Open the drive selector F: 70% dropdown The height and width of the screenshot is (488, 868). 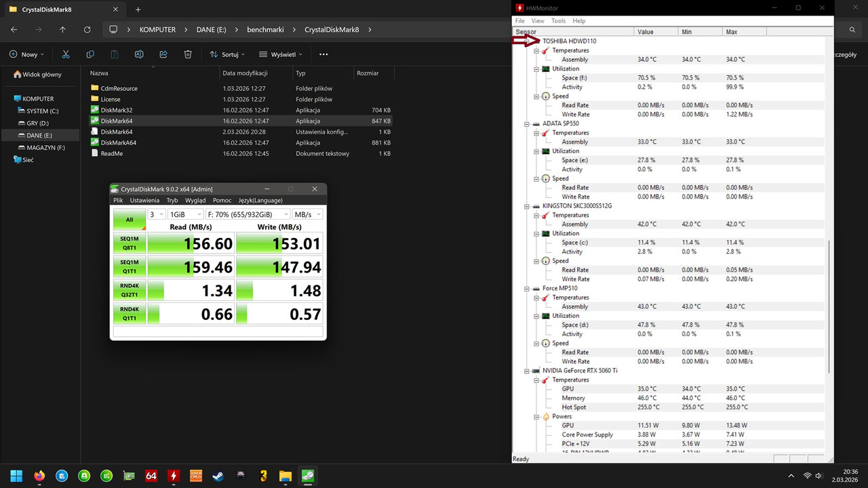[x=248, y=214]
